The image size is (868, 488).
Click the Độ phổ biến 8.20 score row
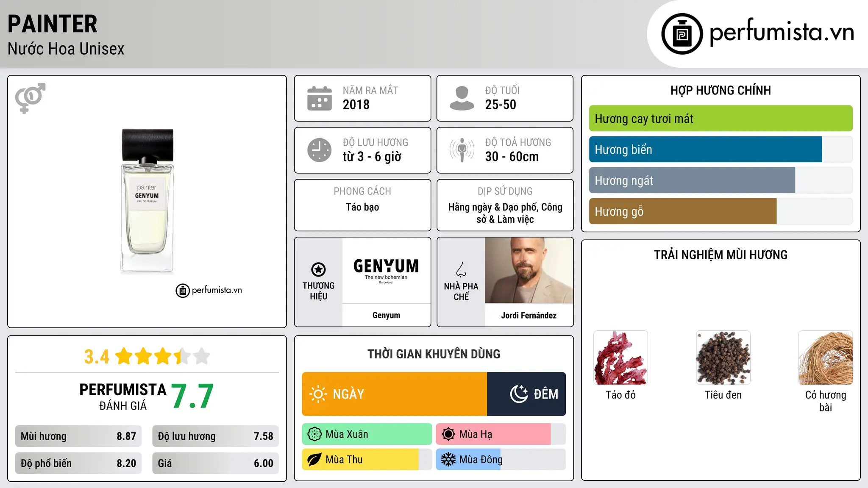click(78, 463)
